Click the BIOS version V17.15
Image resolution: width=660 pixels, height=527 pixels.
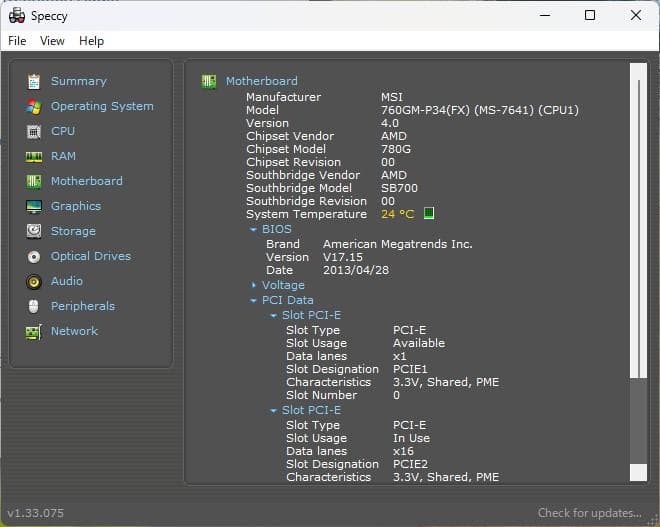(343, 257)
